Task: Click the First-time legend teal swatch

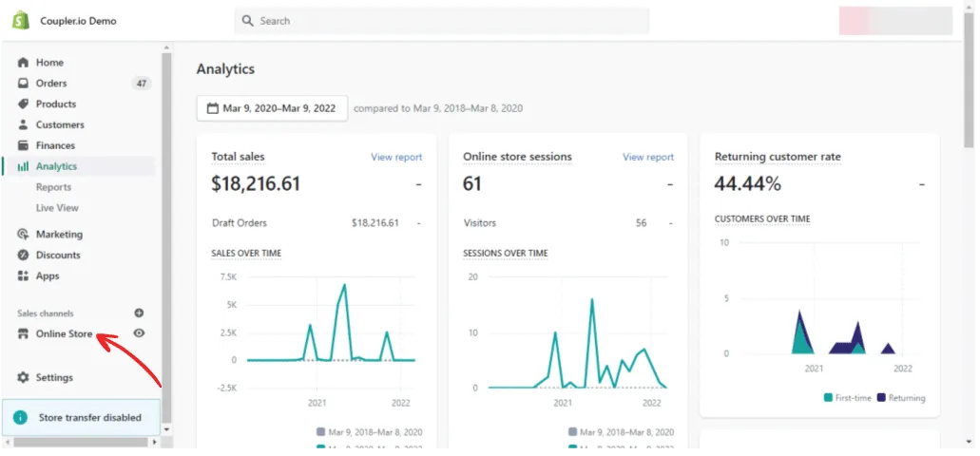Action: point(828,398)
